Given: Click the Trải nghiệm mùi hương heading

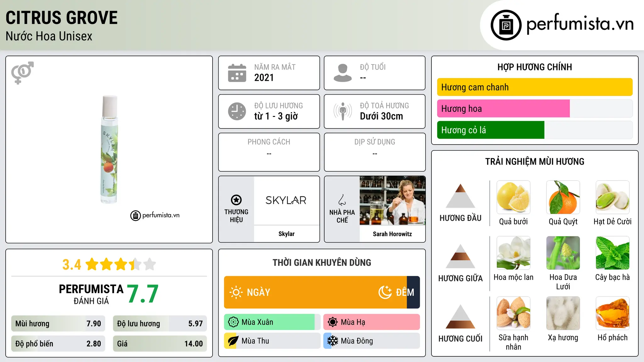Looking at the screenshot, I should click(x=535, y=162).
